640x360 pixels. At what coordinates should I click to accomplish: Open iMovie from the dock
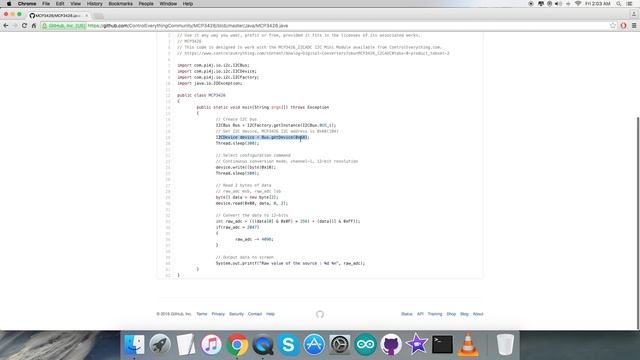(x=417, y=344)
